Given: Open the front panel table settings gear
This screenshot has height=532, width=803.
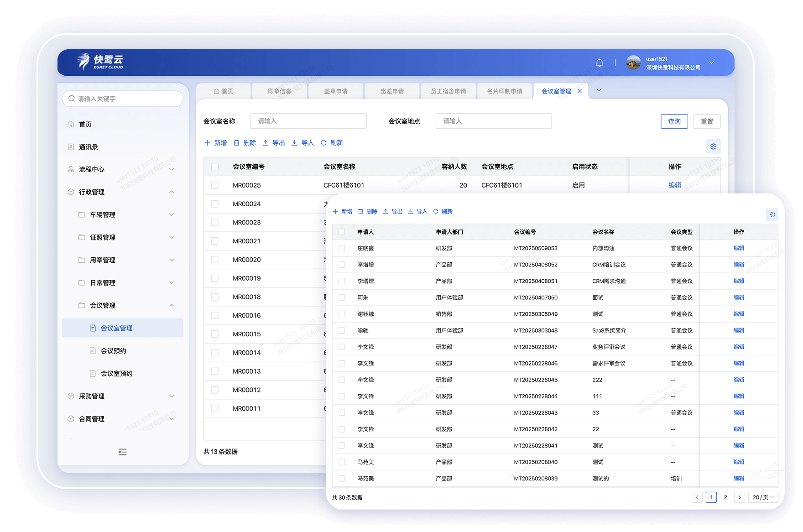Looking at the screenshot, I should tap(772, 214).
